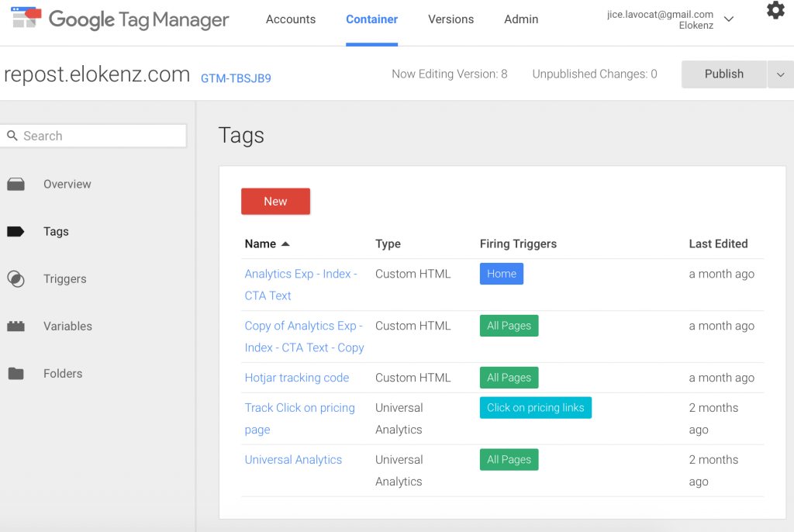The image size is (794, 532).
Task: Click the Google Tag Manager logo icon
Action: (x=26, y=18)
